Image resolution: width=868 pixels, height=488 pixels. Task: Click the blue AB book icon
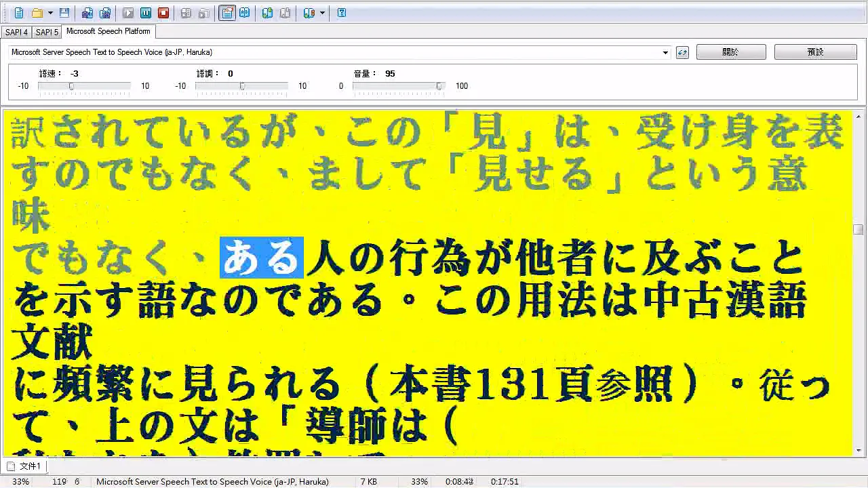245,13
